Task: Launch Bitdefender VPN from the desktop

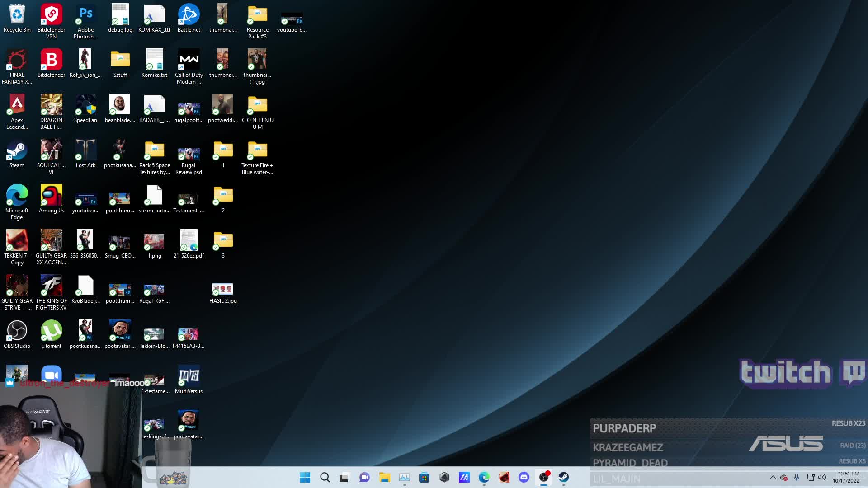Action: 51,22
